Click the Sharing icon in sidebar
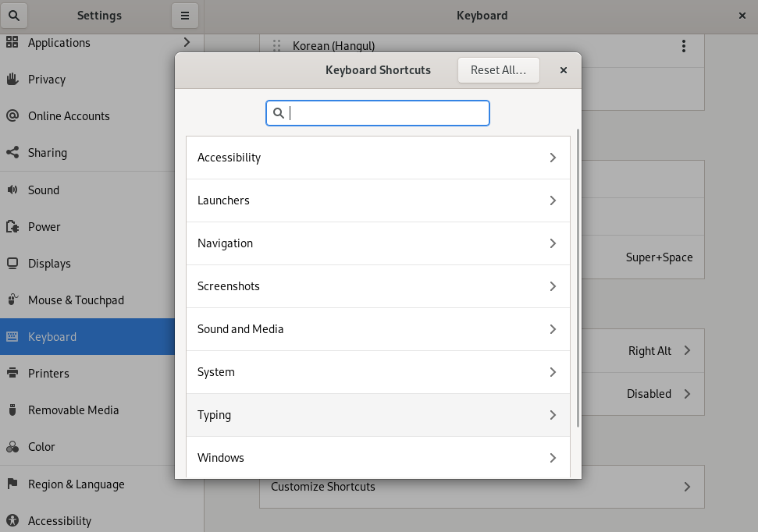Viewport: 758px width, 532px height. (12, 153)
